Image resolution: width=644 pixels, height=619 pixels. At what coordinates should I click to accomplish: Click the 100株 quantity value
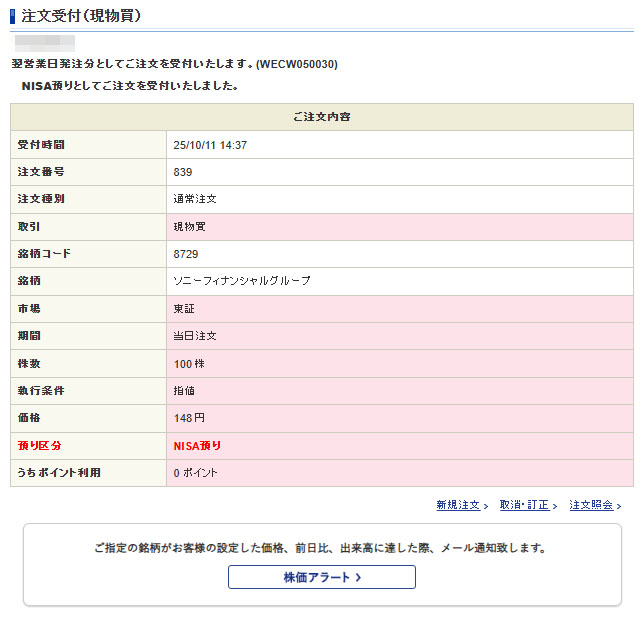189,363
